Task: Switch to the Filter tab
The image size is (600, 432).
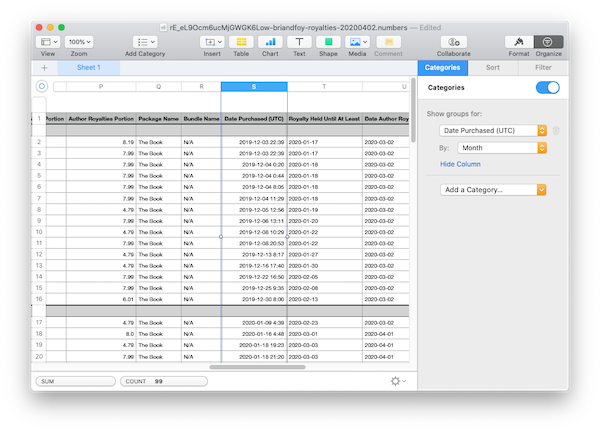Action: pyautogui.click(x=543, y=68)
